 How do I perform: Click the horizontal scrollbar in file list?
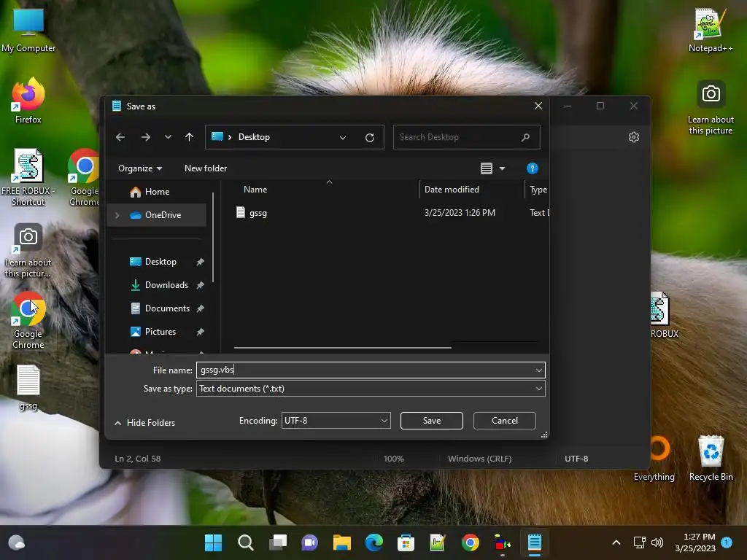pos(343,348)
